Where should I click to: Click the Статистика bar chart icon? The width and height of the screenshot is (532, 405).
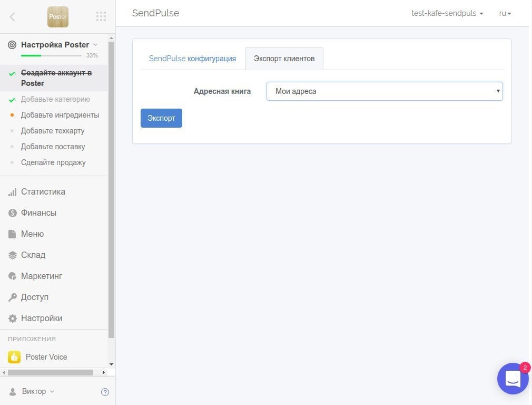pos(12,192)
